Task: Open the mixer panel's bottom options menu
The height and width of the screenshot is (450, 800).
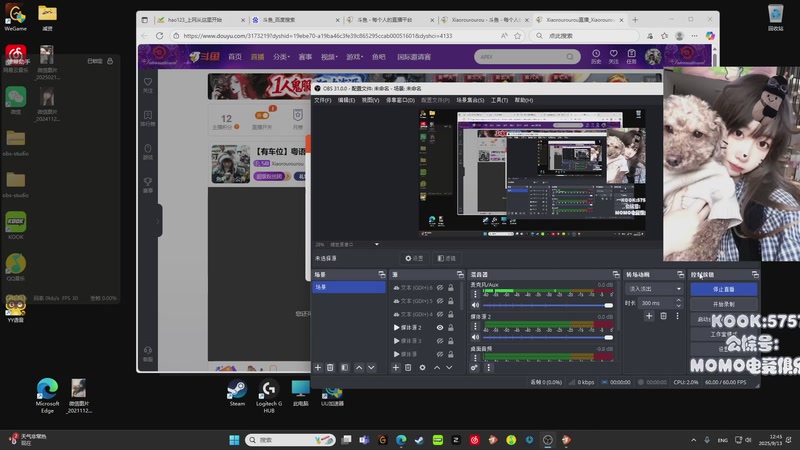Action: (488, 367)
